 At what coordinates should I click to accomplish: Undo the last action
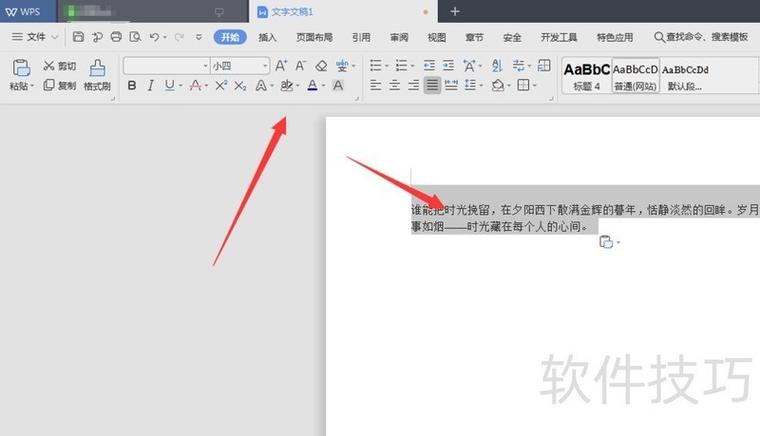coord(154,37)
